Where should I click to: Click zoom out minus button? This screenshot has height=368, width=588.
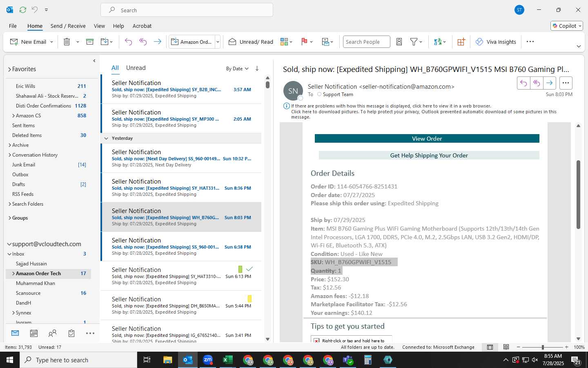click(x=519, y=347)
